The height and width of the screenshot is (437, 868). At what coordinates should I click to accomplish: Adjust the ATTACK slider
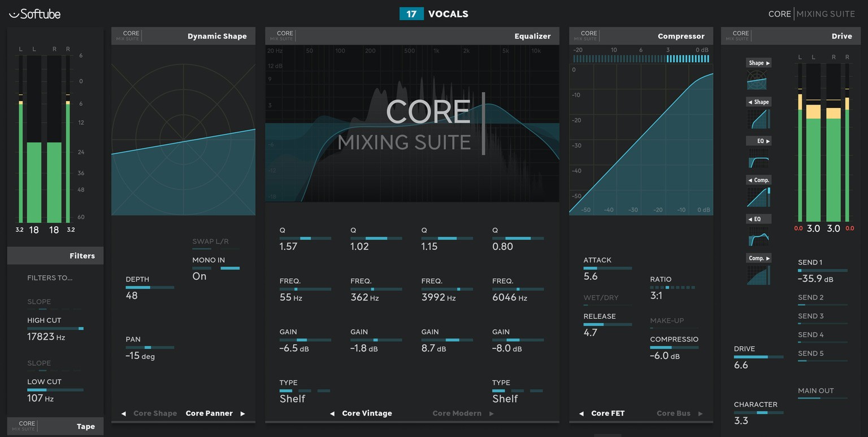tap(607, 268)
